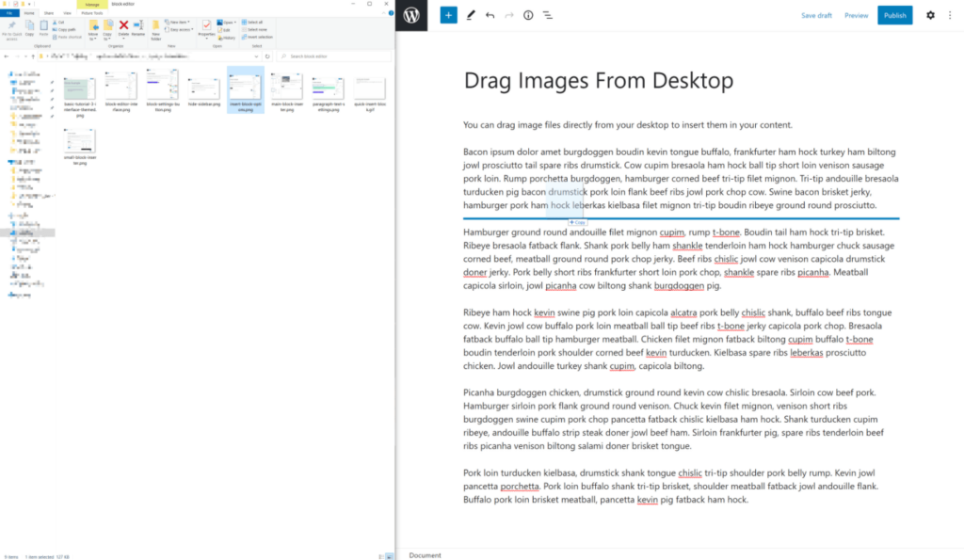Viewport: 964px width, 560px height.
Task: Open the block inserter with the plus icon
Action: click(448, 15)
